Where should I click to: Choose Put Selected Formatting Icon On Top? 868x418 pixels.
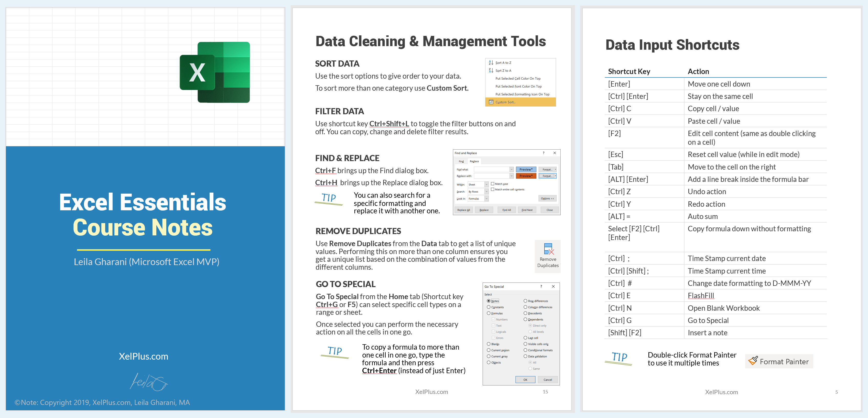coord(520,94)
